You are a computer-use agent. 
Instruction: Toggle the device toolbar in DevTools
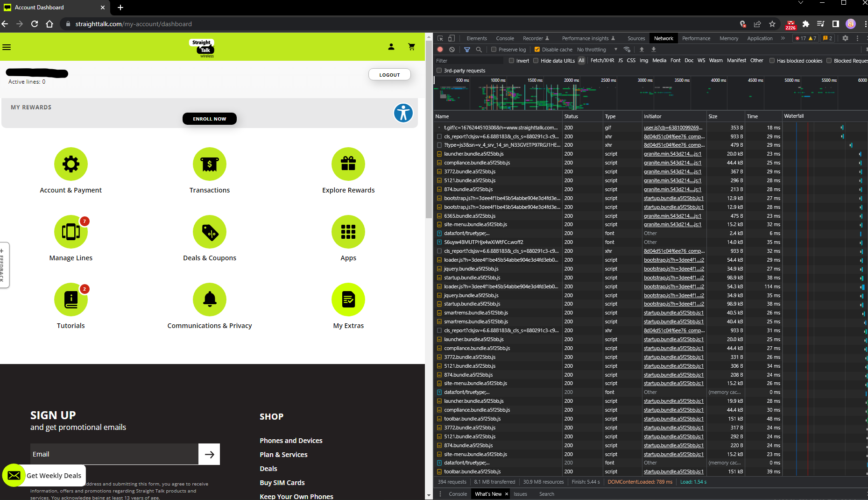(x=452, y=38)
